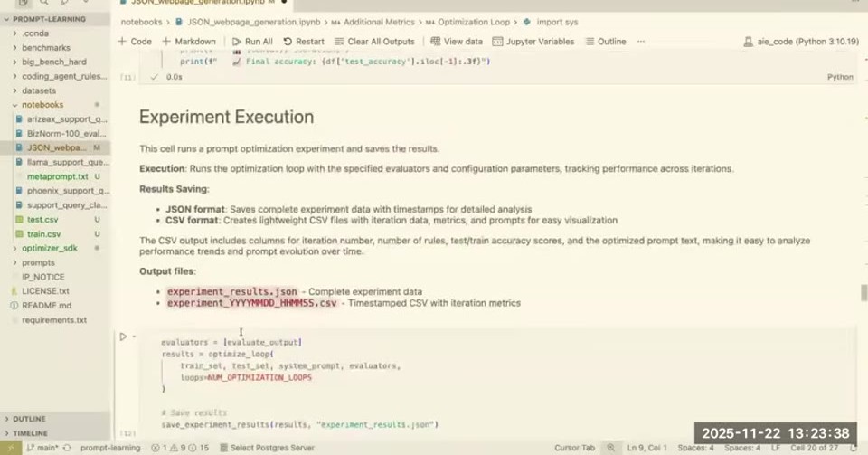The height and width of the screenshot is (455, 868).
Task: Click import sys breadcrumb
Action: pos(551,22)
